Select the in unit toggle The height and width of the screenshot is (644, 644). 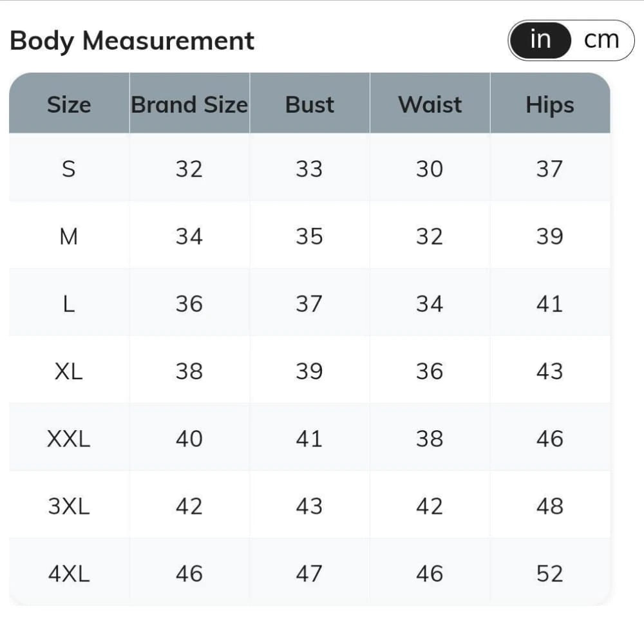coord(540,40)
